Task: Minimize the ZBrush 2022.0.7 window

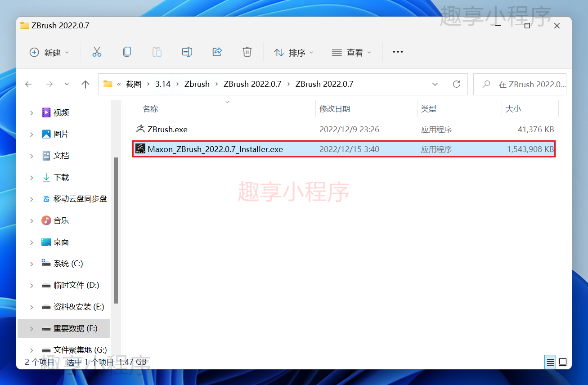Action: pyautogui.click(x=498, y=26)
